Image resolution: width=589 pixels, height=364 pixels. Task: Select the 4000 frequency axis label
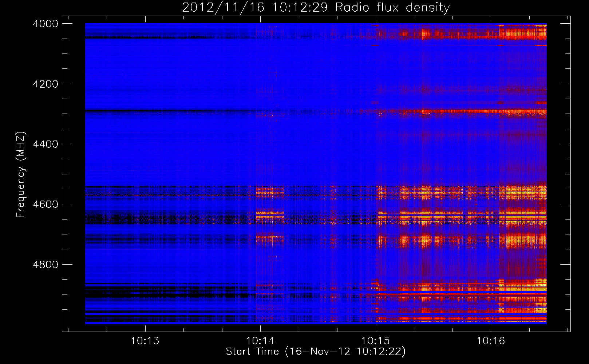[x=46, y=24]
